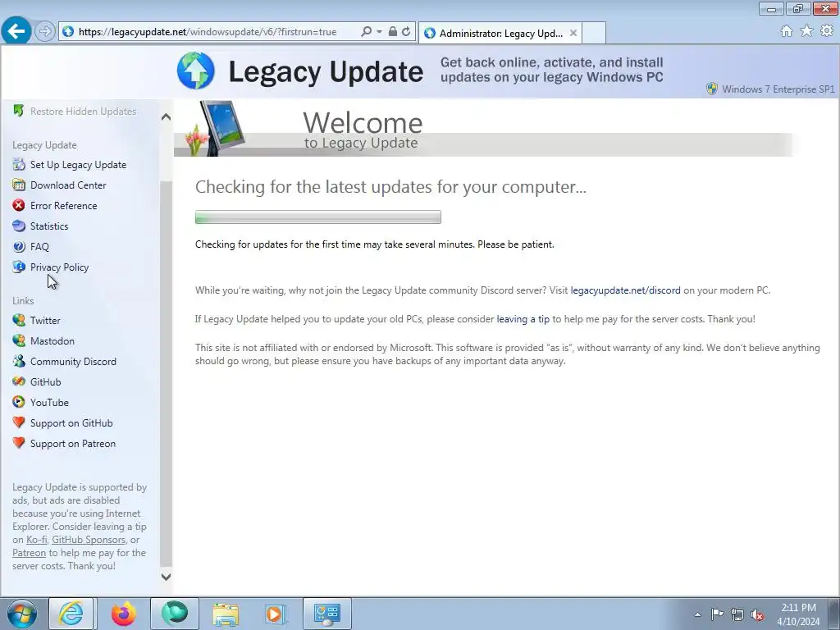Open the GitHub Sponsors link
The image size is (840, 630).
89,540
